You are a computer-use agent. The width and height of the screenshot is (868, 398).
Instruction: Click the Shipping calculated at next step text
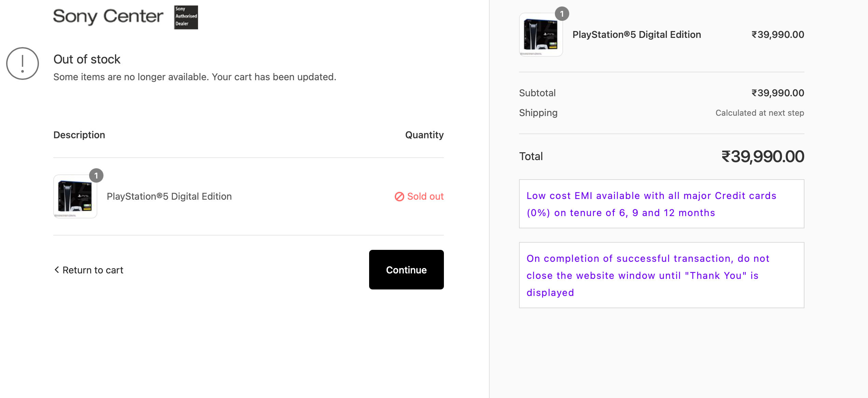[760, 113]
